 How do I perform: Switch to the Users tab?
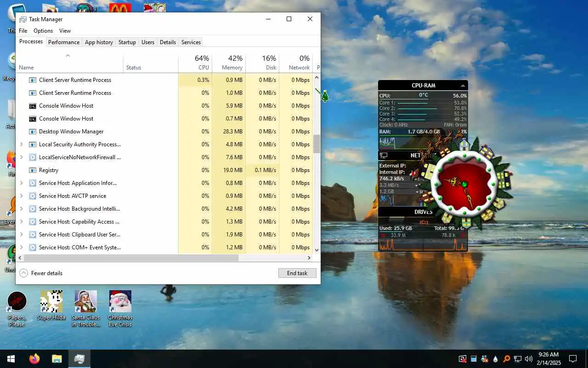pyautogui.click(x=148, y=42)
